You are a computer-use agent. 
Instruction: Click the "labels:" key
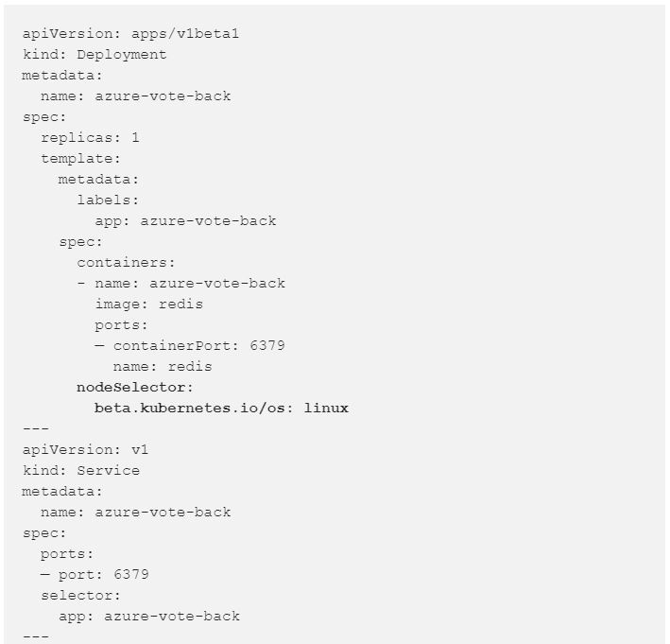[108, 200]
